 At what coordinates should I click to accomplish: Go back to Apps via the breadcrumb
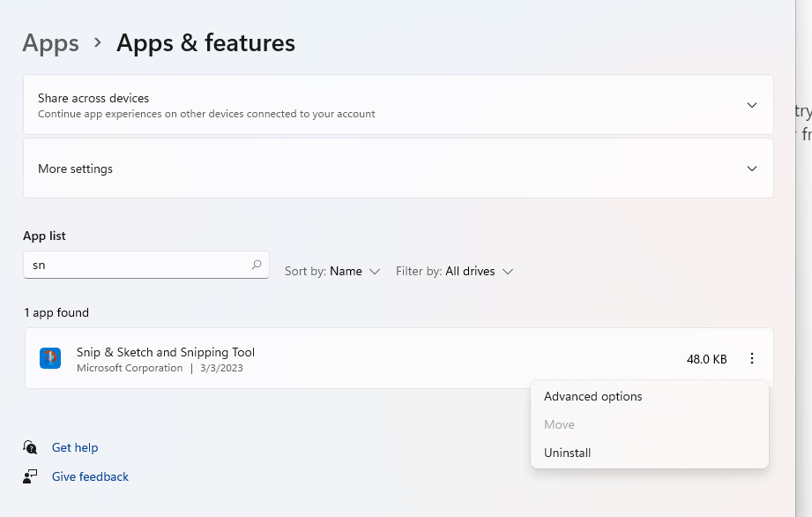point(50,42)
